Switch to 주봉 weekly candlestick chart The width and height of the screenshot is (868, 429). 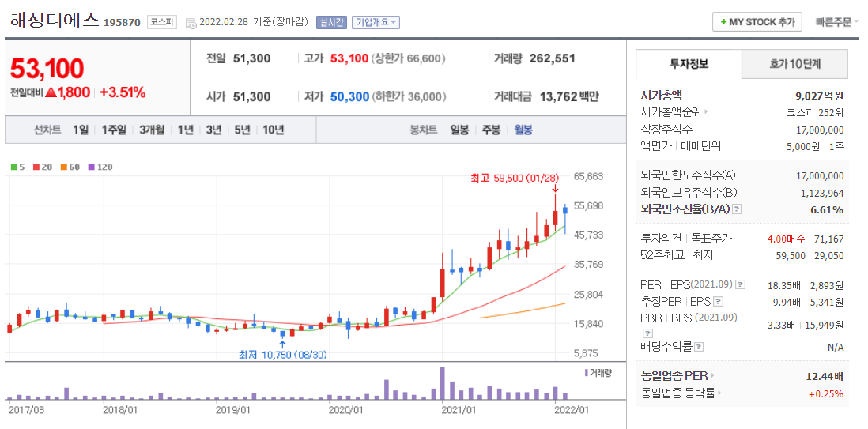point(491,130)
